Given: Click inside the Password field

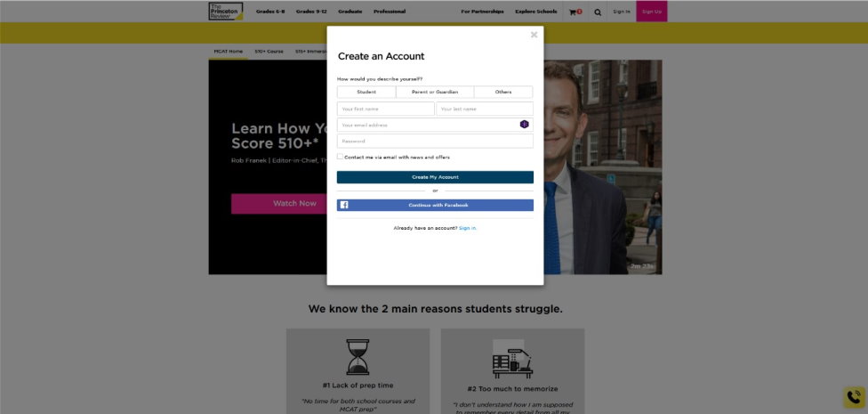Looking at the screenshot, I should (x=435, y=141).
